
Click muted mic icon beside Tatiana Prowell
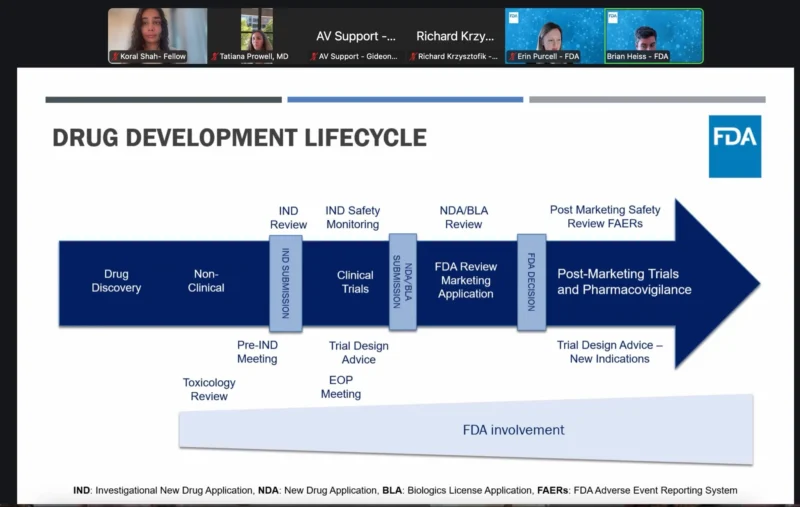215,57
